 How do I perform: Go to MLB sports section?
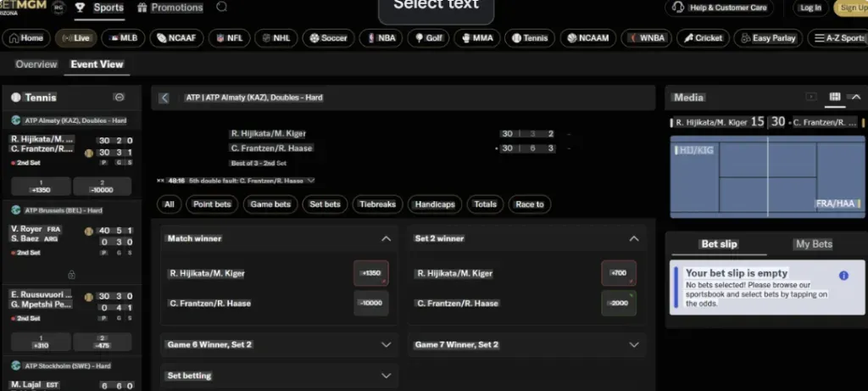tap(124, 38)
